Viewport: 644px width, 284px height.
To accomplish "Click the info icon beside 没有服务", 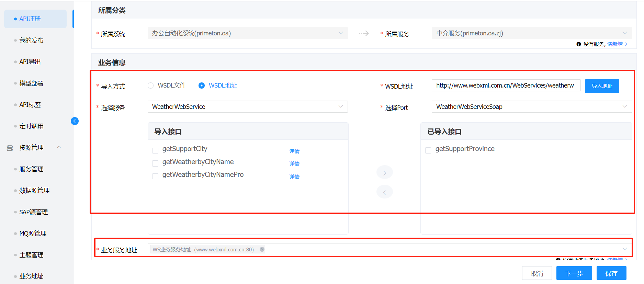I will pyautogui.click(x=578, y=44).
